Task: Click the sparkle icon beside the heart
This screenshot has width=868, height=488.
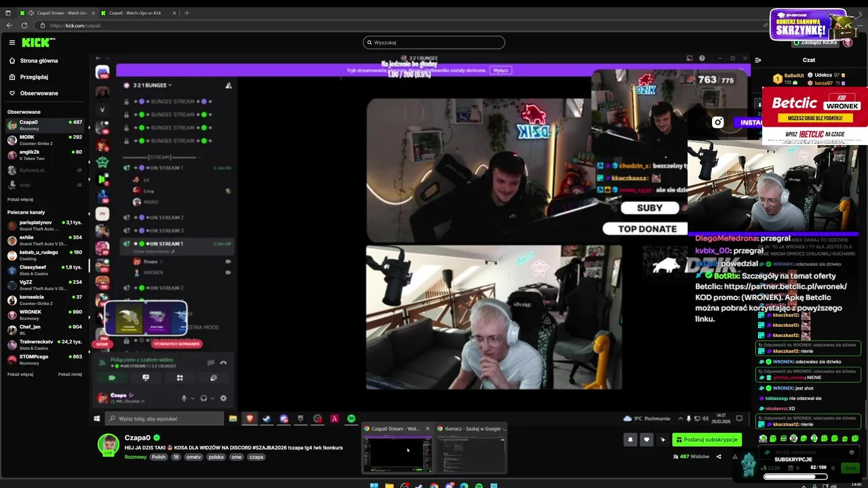Action: coord(663,440)
